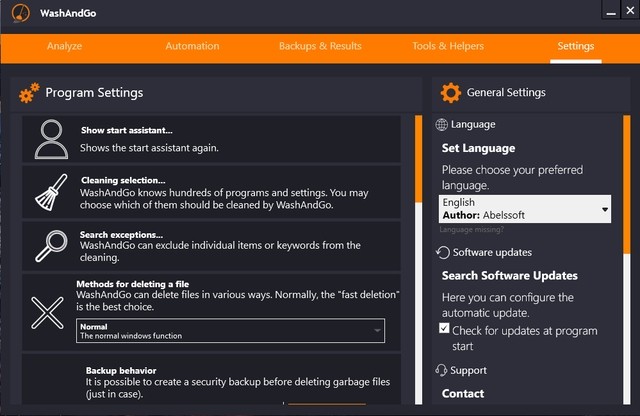
Task: Click the Language missing? link
Action: click(472, 229)
